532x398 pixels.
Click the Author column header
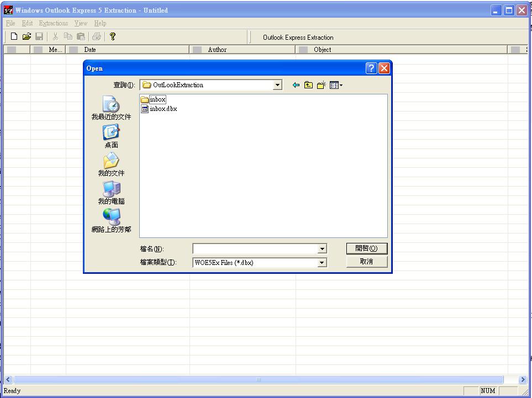[x=243, y=50]
